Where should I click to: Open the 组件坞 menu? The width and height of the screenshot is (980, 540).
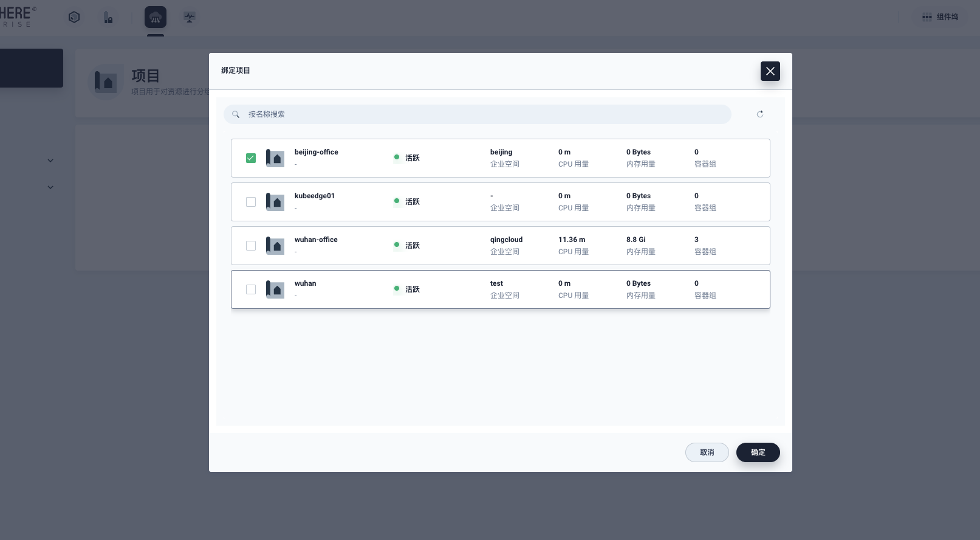[x=940, y=17]
